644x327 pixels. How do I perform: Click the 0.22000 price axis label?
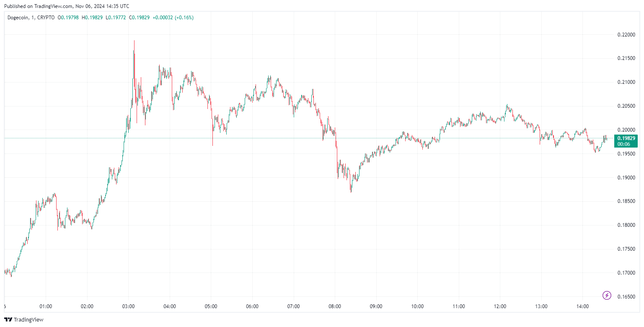coord(626,34)
